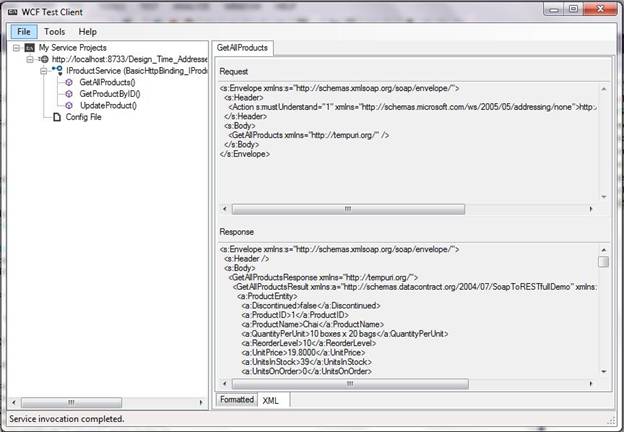Click the a:ProductName Chai line
Image resolution: width=624 pixels, height=432 pixels.
point(312,325)
